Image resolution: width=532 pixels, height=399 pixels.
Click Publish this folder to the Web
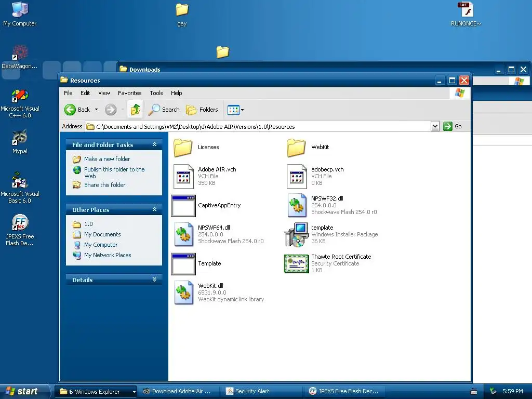point(114,172)
